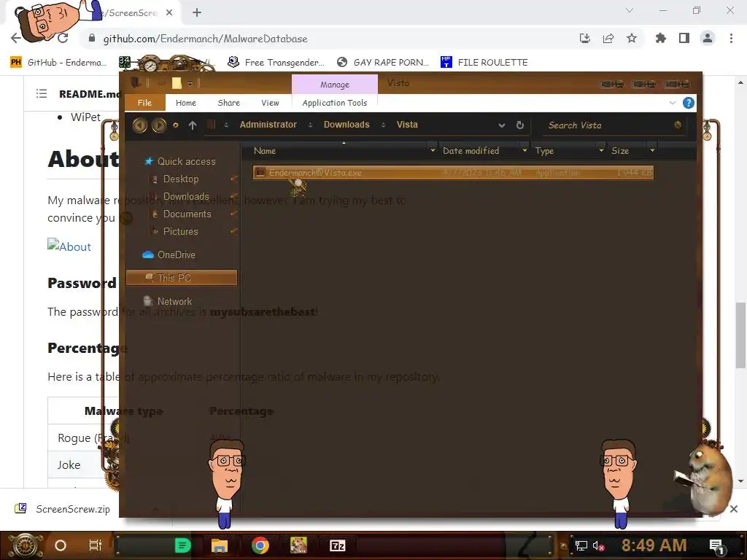Switch to the Share ribbon tab
The image size is (747, 560).
(228, 103)
